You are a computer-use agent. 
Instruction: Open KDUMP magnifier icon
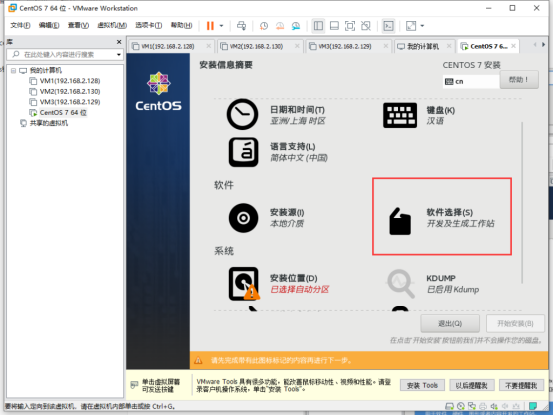[x=401, y=283]
